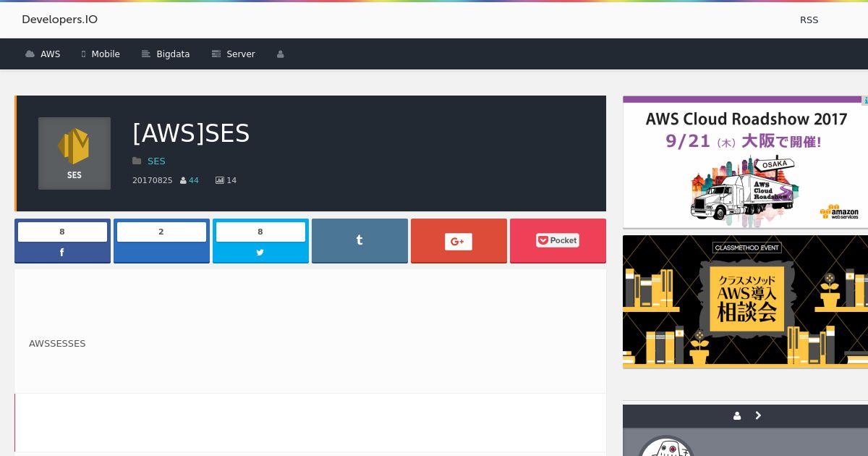The height and width of the screenshot is (456, 868).
Task: Open the RSS feed link
Action: point(809,20)
